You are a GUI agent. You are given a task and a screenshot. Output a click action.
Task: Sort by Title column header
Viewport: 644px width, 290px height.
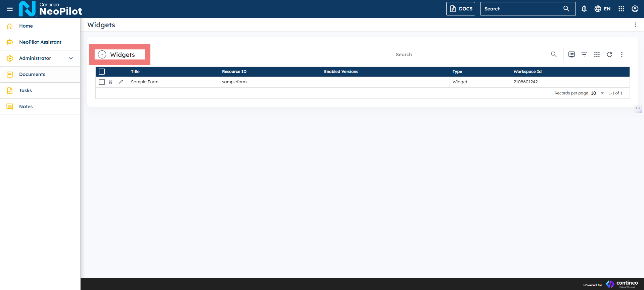pos(135,72)
